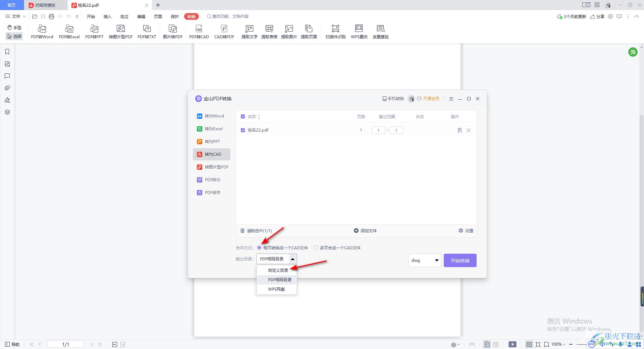Click the 1/1 page number field

(66, 344)
